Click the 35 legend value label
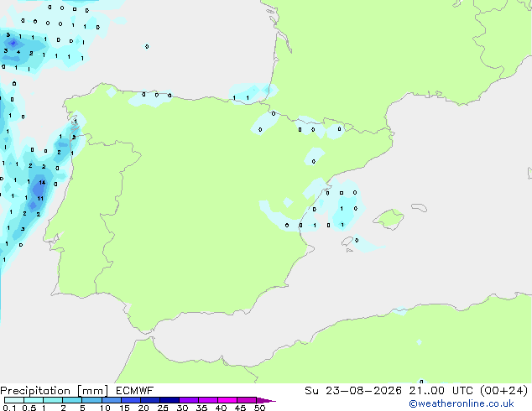The width and height of the screenshot is (532, 411). point(201,408)
